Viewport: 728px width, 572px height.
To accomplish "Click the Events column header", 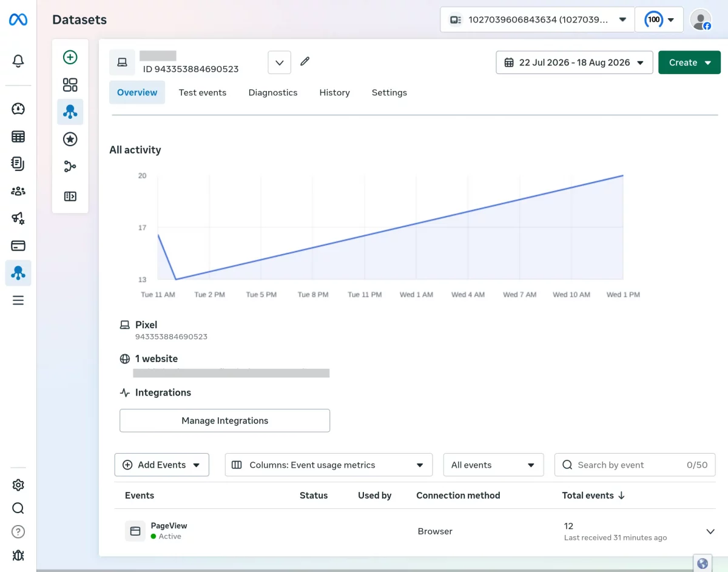I will pyautogui.click(x=140, y=495).
